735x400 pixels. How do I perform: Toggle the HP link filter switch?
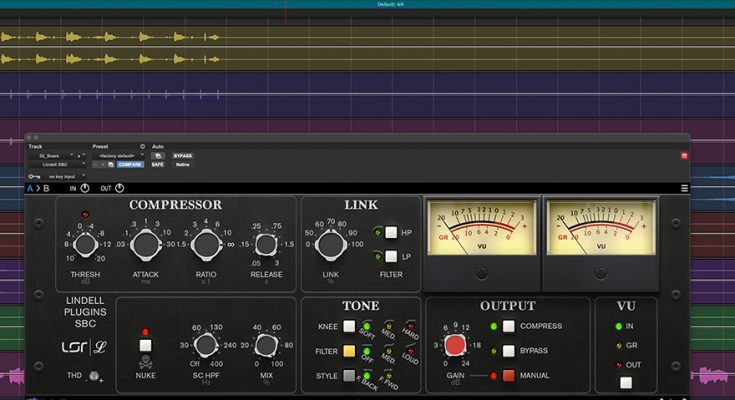point(391,232)
